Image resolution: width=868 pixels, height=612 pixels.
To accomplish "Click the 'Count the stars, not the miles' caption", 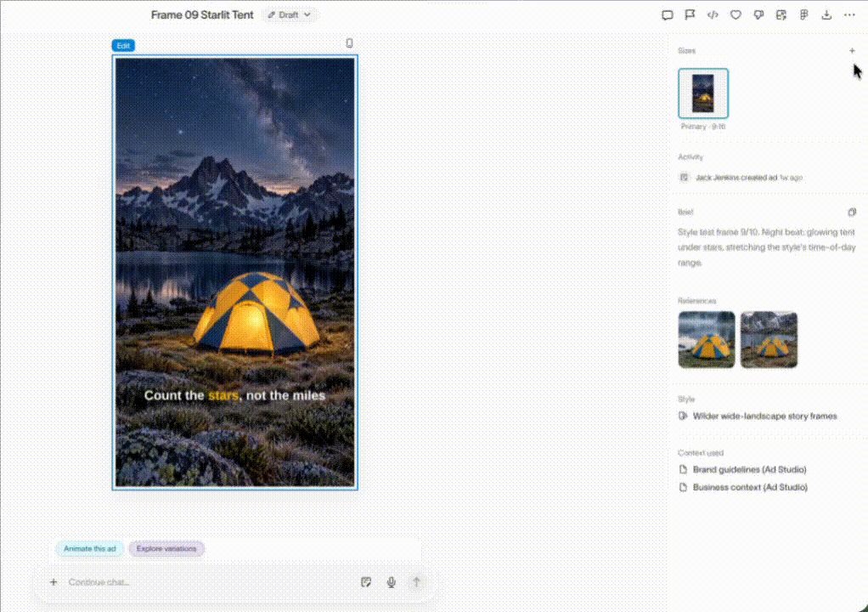I will [x=234, y=395].
